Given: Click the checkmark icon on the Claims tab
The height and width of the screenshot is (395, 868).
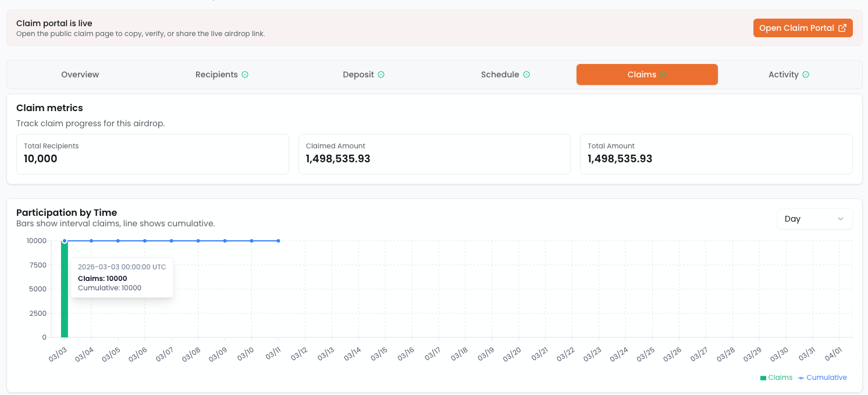Looking at the screenshot, I should pos(663,74).
